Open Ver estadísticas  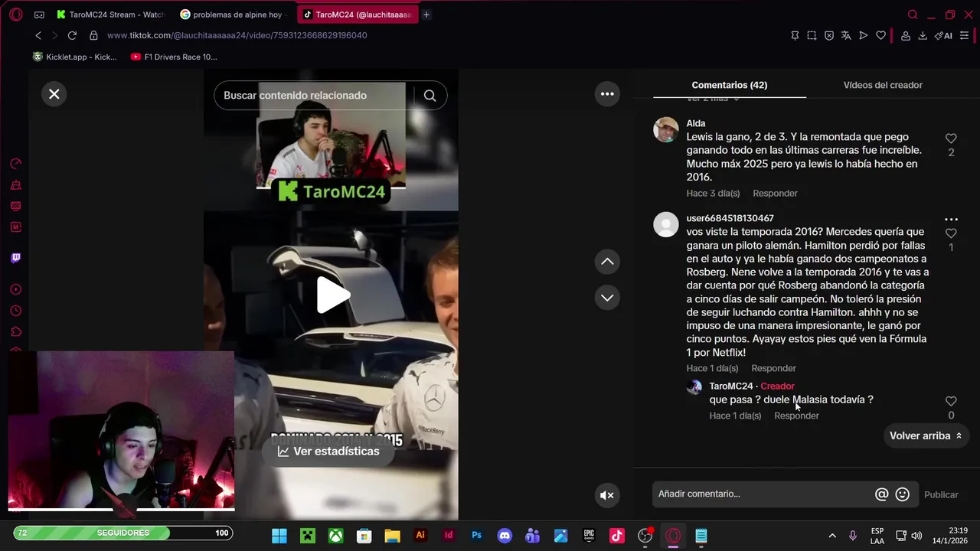pos(328,452)
